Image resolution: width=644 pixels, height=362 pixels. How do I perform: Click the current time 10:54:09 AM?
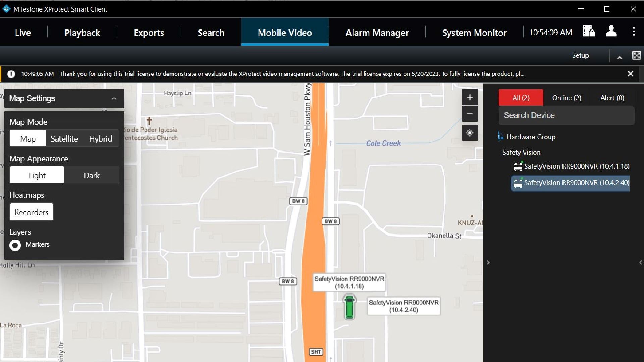pos(550,33)
